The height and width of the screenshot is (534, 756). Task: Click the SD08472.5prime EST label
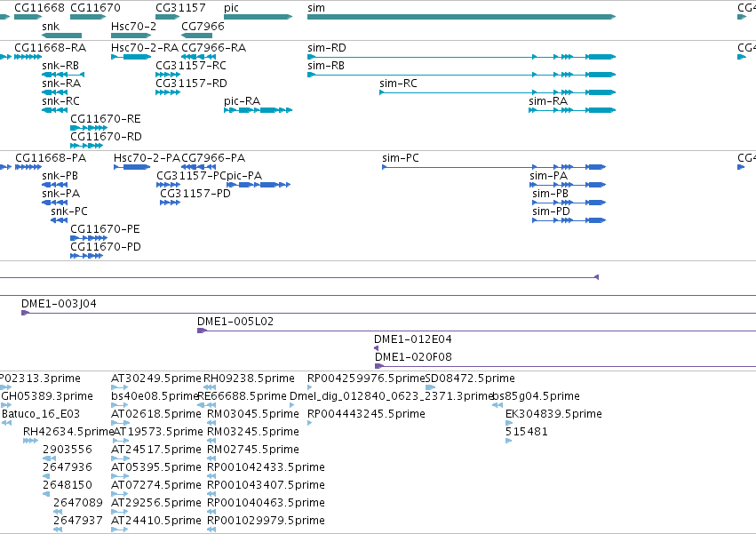pyautogui.click(x=470, y=379)
